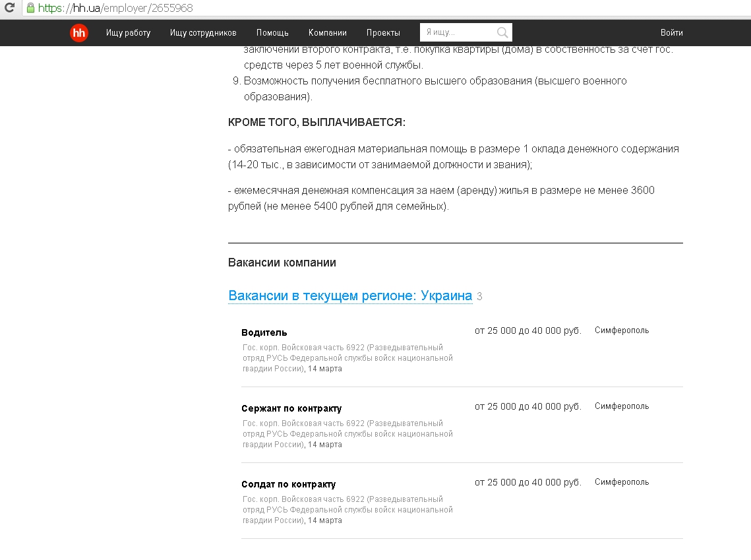Open the "Ищу сотрудников" menu item
This screenshot has height=560, width=751.
pyautogui.click(x=203, y=32)
